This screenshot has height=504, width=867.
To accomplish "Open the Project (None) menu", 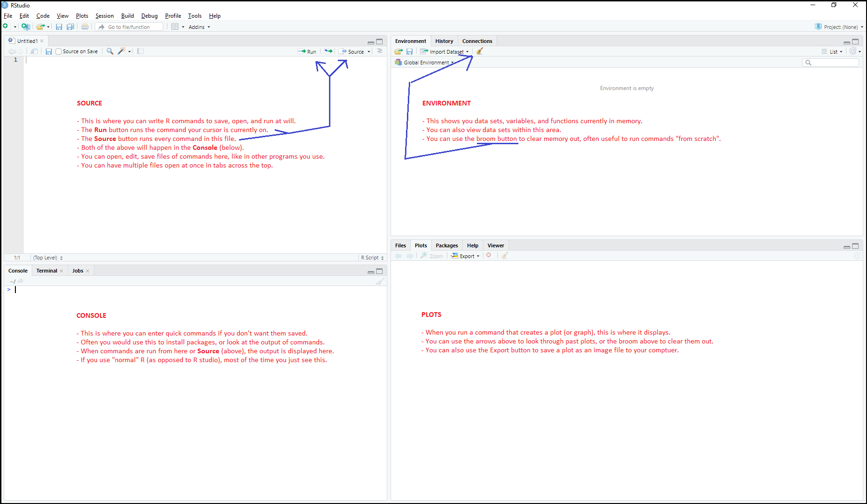I will pos(839,27).
